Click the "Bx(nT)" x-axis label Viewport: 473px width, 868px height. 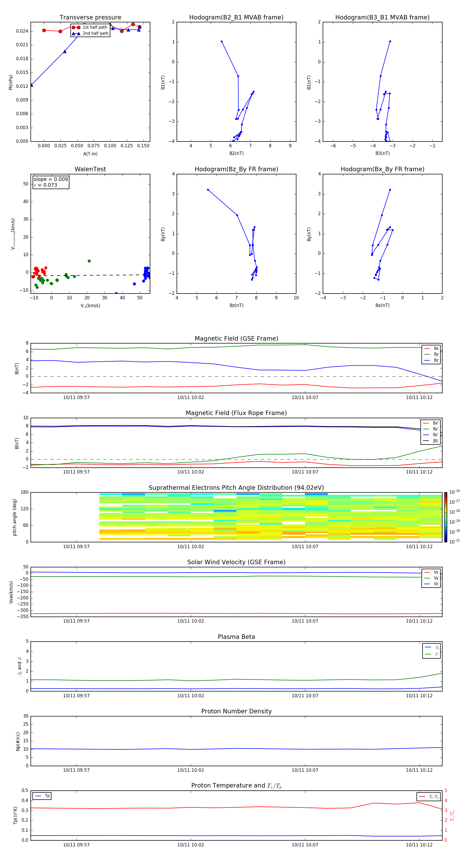coord(382,305)
